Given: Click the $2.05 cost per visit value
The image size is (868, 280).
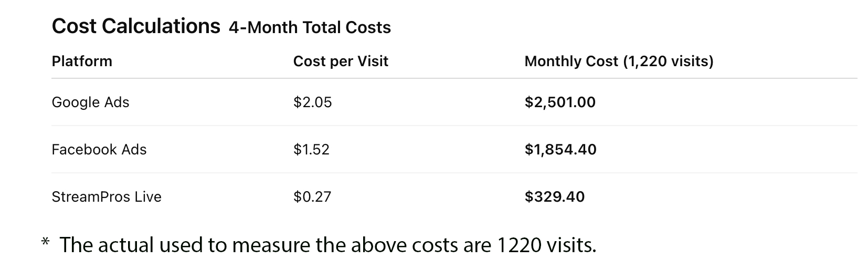Looking at the screenshot, I should (313, 102).
